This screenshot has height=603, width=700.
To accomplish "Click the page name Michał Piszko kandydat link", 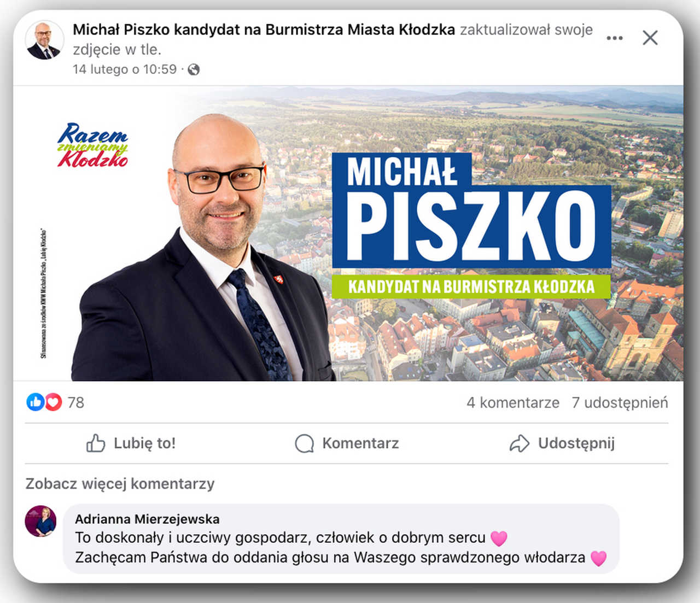I will [x=264, y=30].
